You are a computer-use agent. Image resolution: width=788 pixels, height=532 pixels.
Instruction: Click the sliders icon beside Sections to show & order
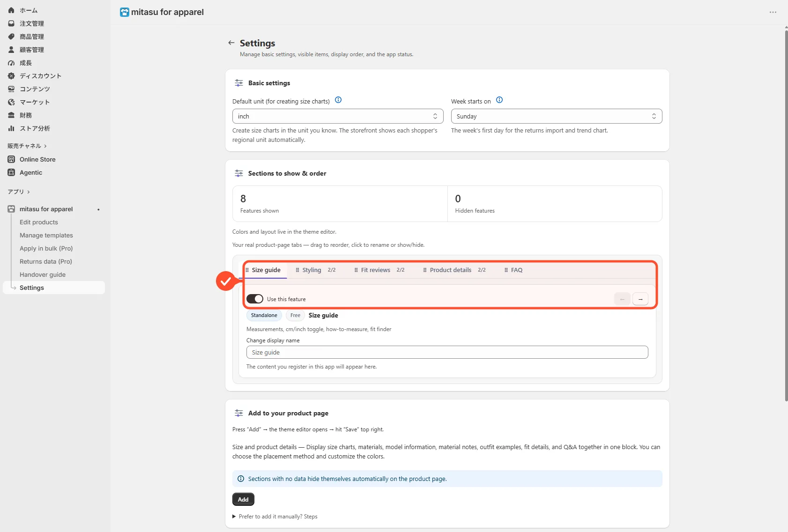point(239,173)
